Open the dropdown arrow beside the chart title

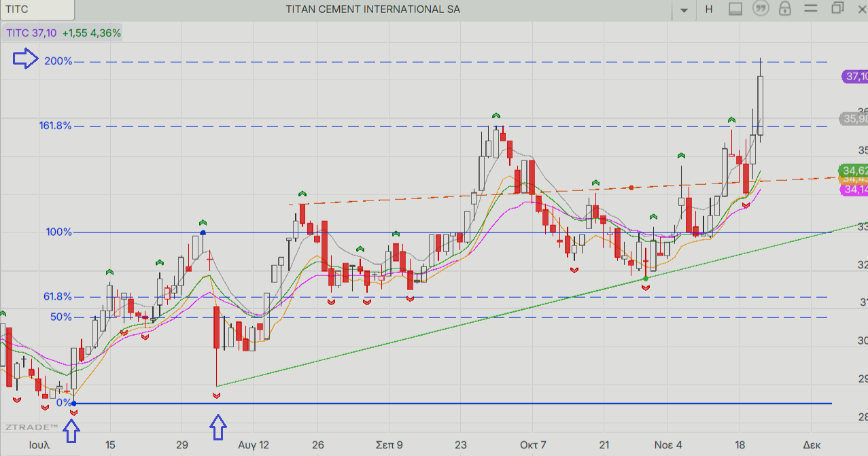point(684,10)
